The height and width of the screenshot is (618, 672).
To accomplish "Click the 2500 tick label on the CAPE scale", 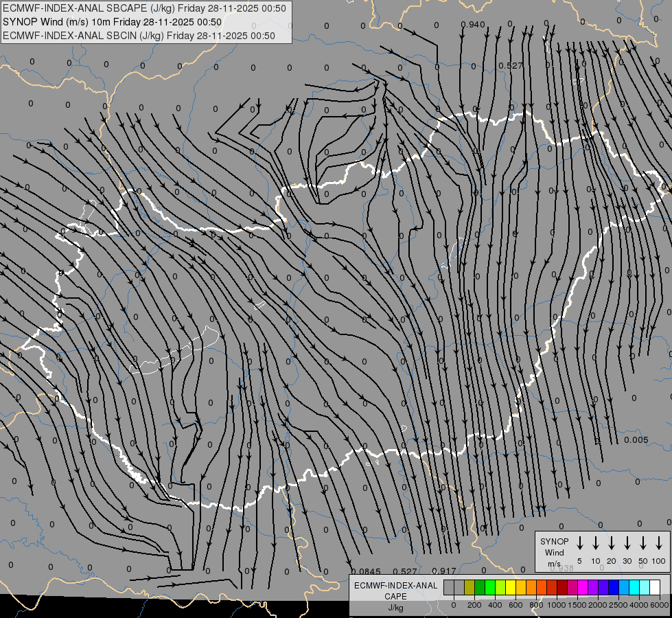I will tap(618, 605).
